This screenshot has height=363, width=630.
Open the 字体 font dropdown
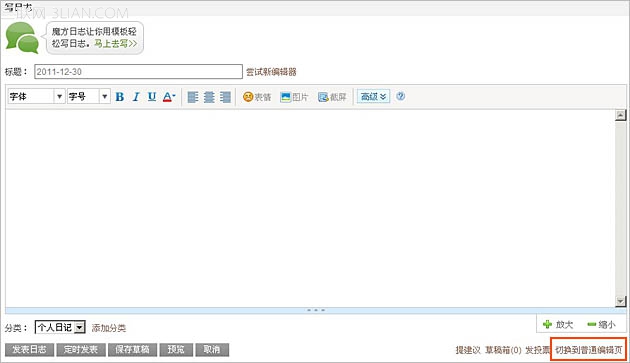coord(37,96)
